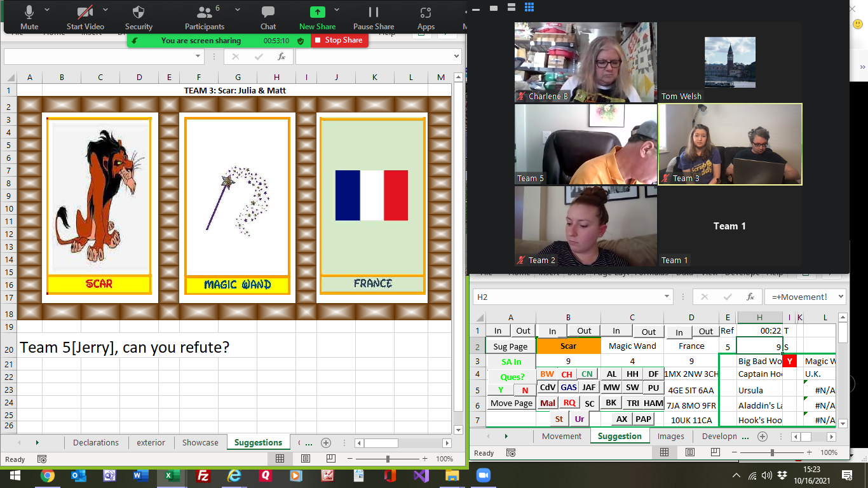The width and height of the screenshot is (868, 488).
Task: Expand share options arrow next to New Share
Action: 337,10
